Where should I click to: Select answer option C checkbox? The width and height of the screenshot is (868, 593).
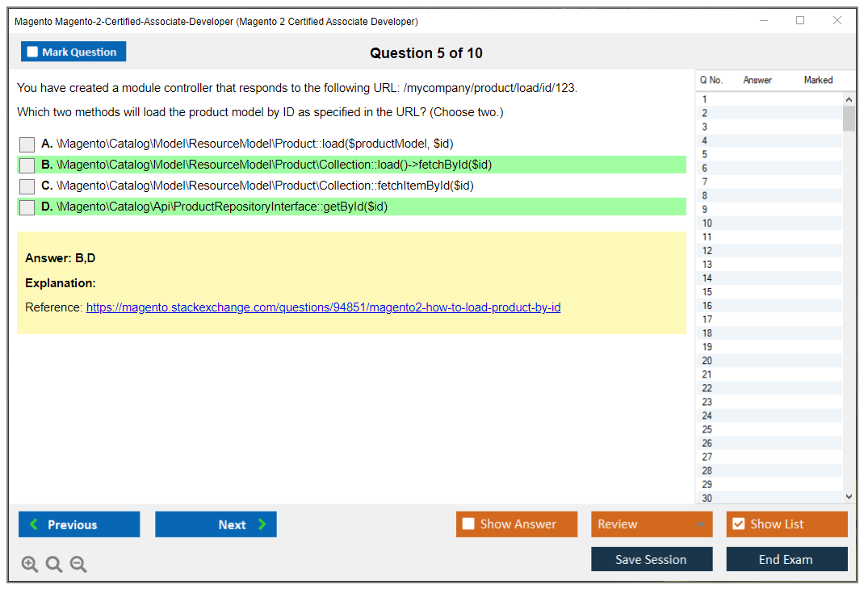click(27, 186)
